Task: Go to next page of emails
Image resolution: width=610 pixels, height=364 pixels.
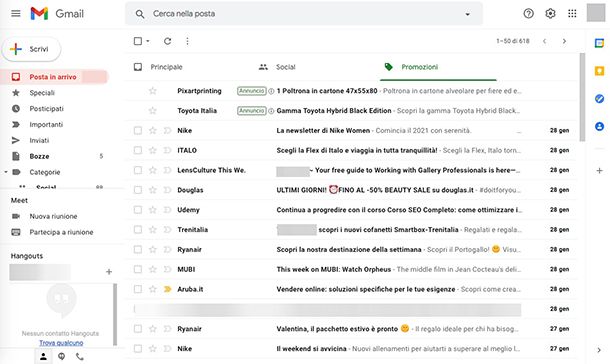Action: coord(564,41)
